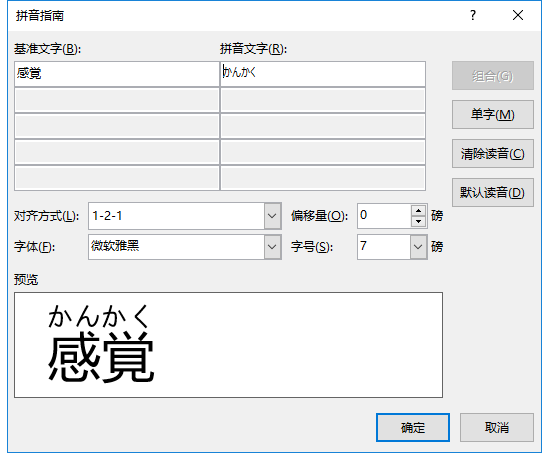Cancel the dialog with 取消

pos(496,427)
